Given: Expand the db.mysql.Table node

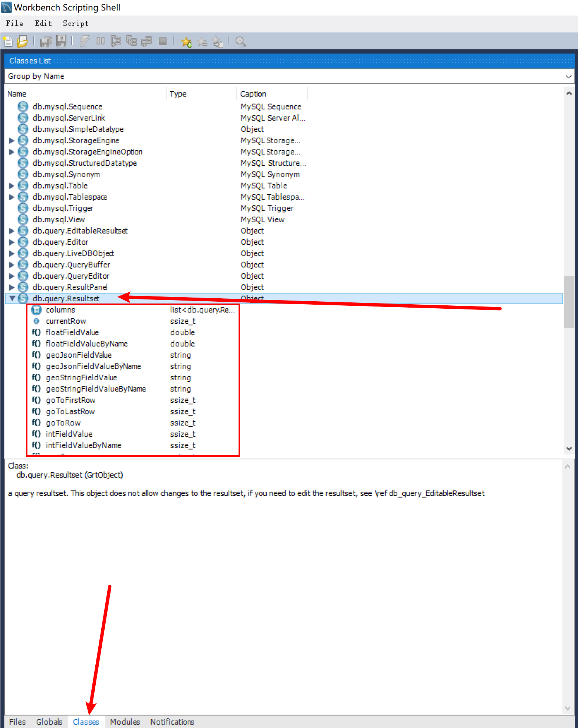Looking at the screenshot, I should click(x=12, y=186).
